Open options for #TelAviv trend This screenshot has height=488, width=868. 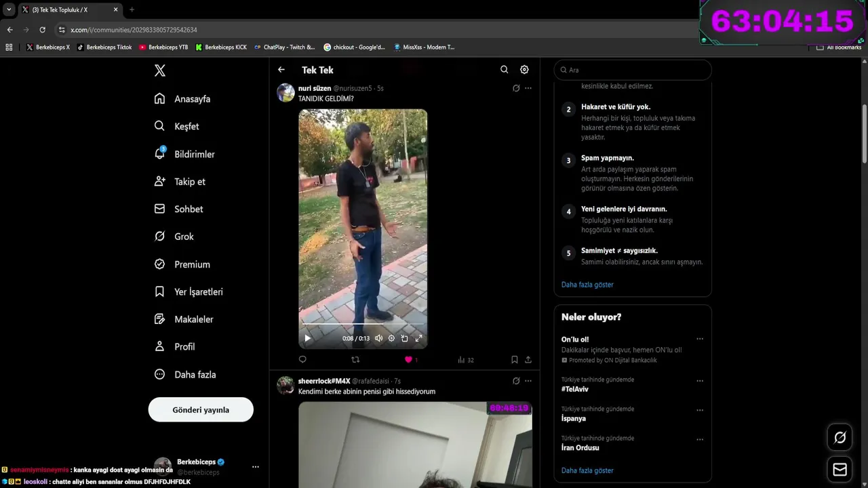(x=700, y=381)
